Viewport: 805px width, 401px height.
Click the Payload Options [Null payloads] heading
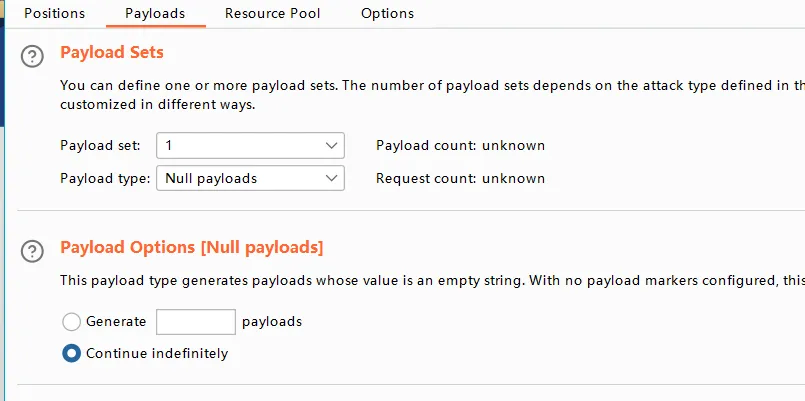coord(192,247)
